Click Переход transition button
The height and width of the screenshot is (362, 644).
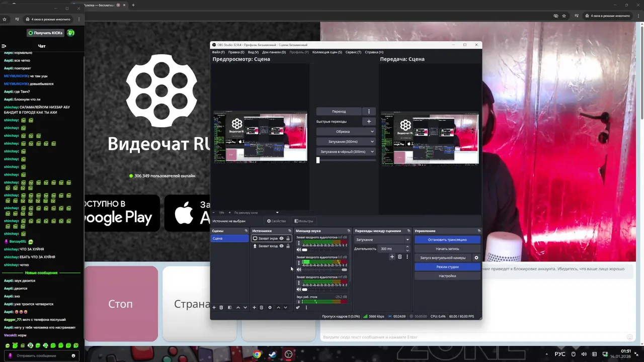point(339,112)
